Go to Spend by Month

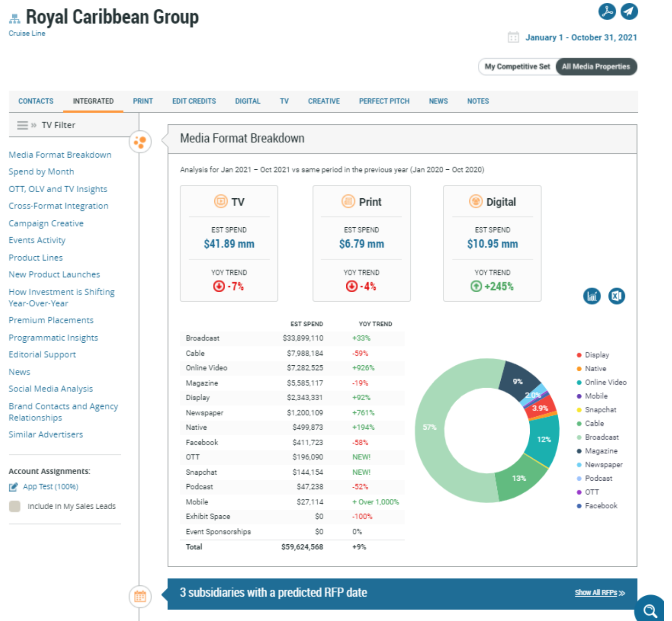click(41, 172)
